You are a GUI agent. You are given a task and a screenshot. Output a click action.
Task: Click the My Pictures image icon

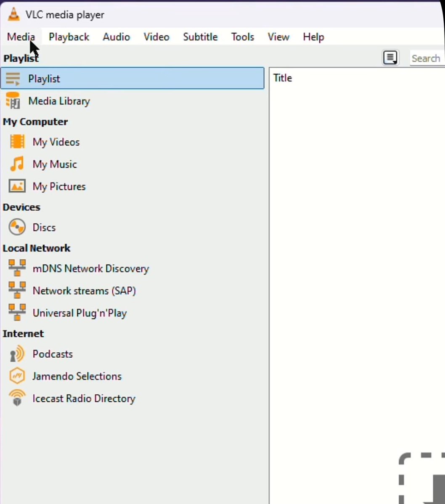pos(17,186)
